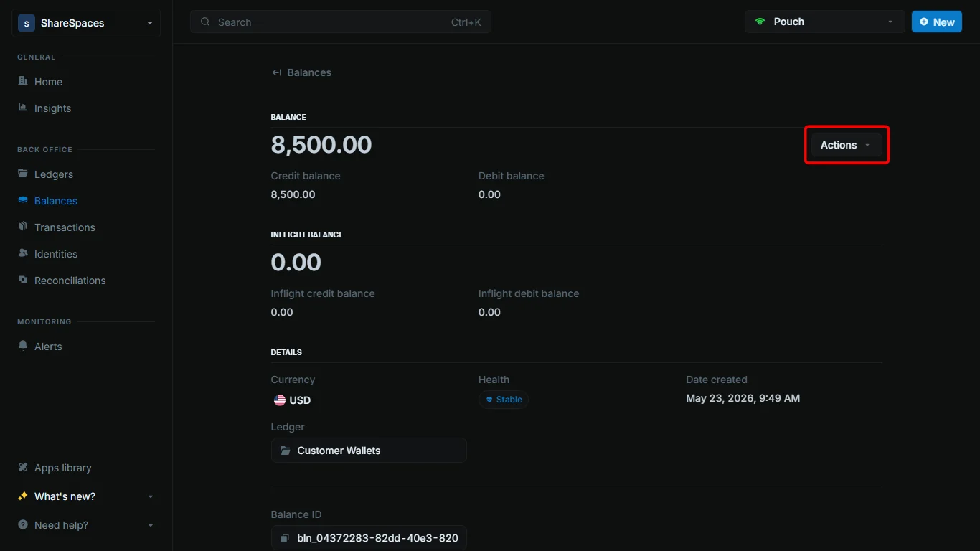Click the search magnifier icon
This screenshot has width=980, height=551.
tap(205, 22)
